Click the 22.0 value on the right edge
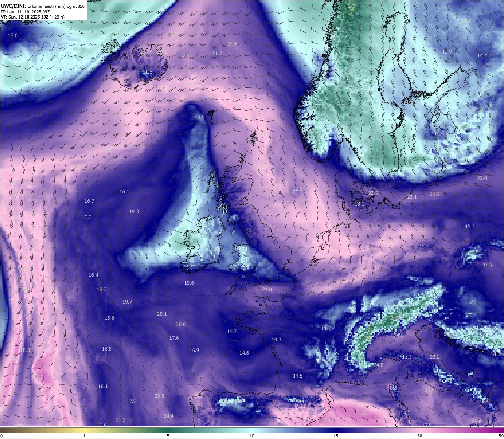The height and width of the screenshot is (439, 504). [x=482, y=178]
